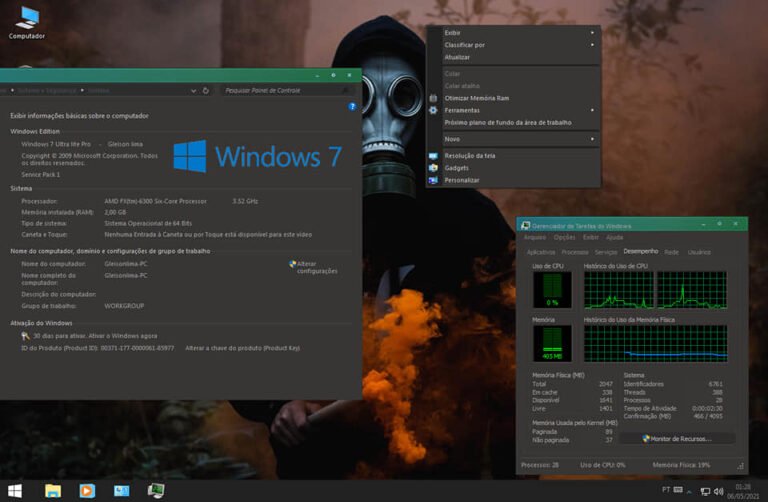
Task: Click Alterar configurações link
Action: pyautogui.click(x=317, y=267)
